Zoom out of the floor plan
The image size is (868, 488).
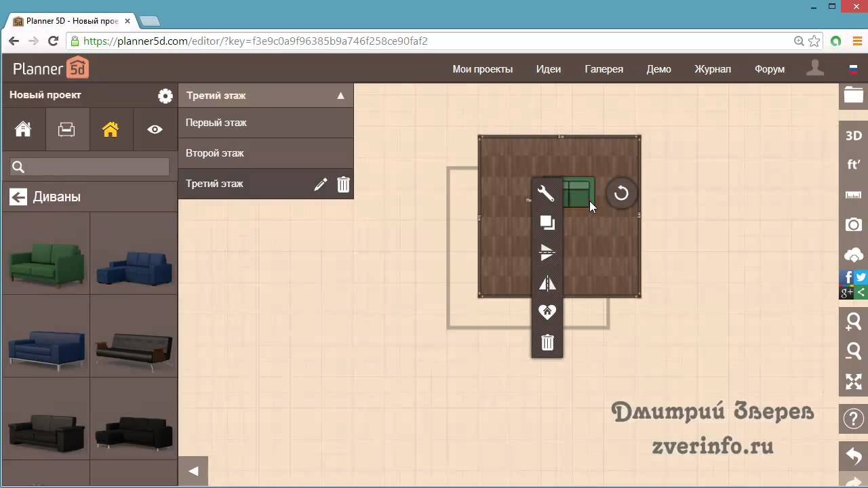854,351
